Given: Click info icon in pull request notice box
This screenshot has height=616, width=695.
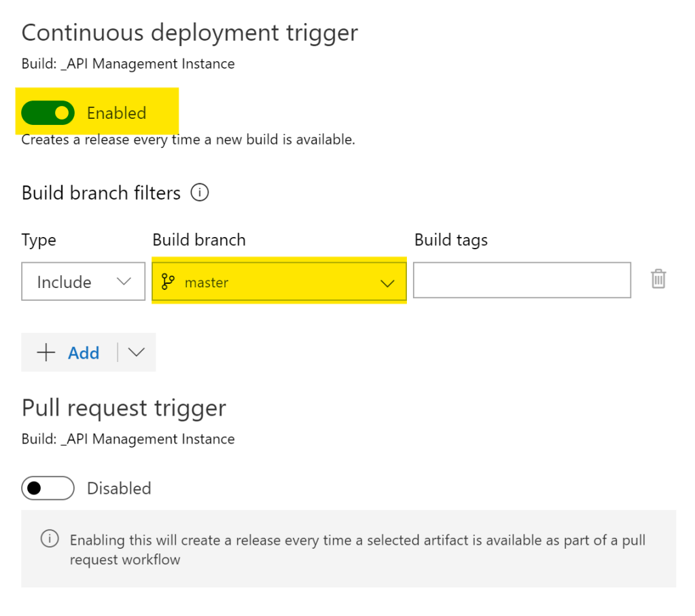Looking at the screenshot, I should tap(50, 539).
